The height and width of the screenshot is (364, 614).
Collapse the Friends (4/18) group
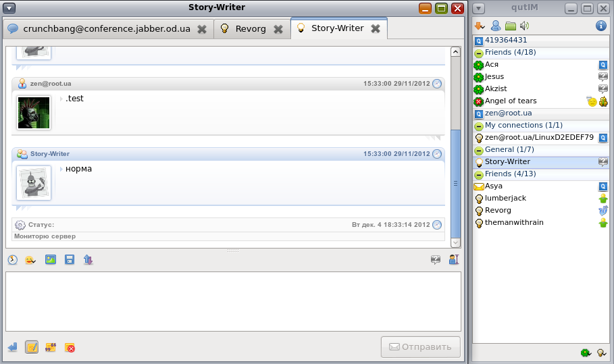tap(478, 53)
